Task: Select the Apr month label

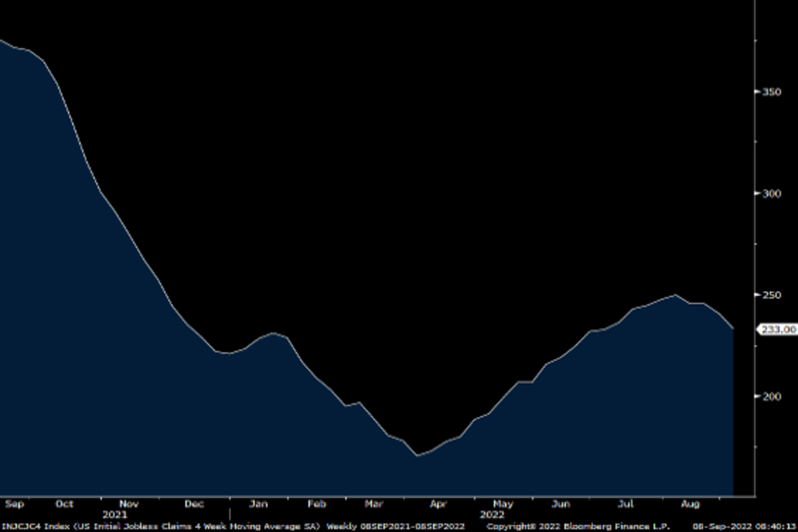Action: pos(438,504)
